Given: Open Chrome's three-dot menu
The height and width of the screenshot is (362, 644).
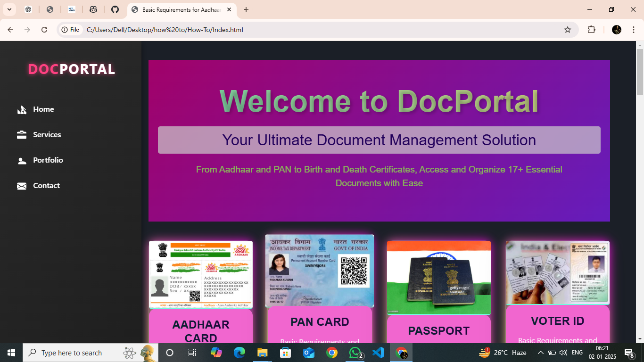Looking at the screenshot, I should point(634,29).
